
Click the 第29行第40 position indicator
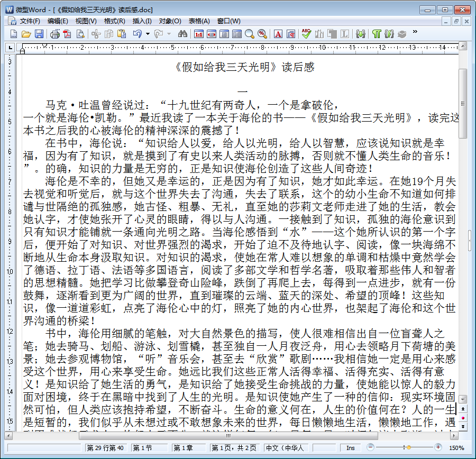[x=105, y=448]
